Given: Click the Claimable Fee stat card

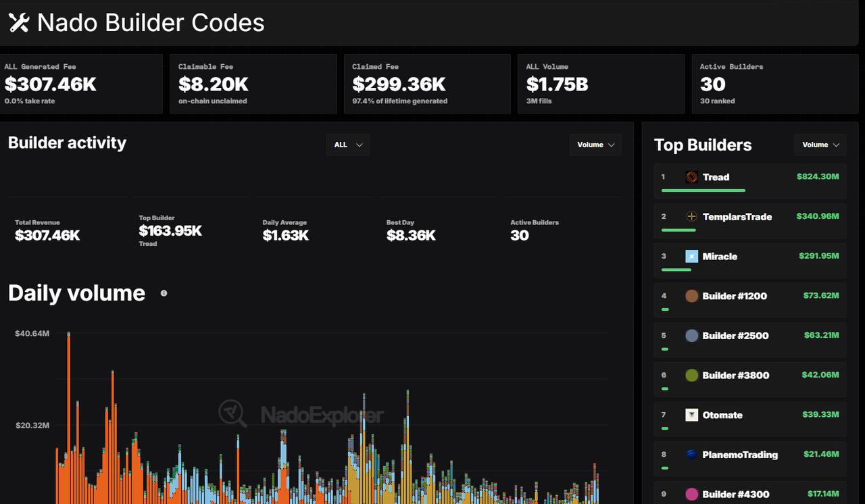Looking at the screenshot, I should click(x=253, y=84).
